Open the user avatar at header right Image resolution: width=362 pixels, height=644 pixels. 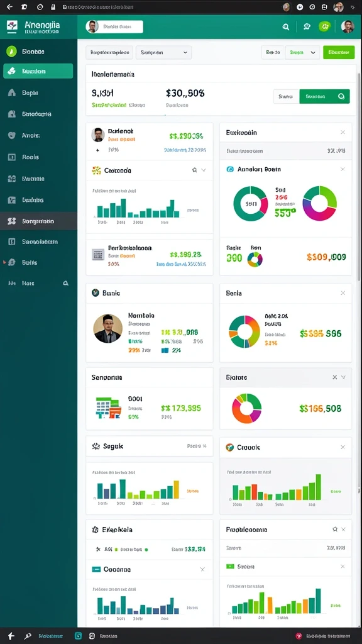coord(348,26)
